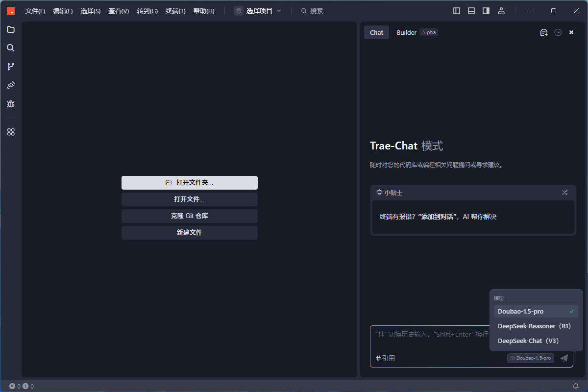Focus the chat message input field
The width and height of the screenshot is (588, 392).
[431, 334]
